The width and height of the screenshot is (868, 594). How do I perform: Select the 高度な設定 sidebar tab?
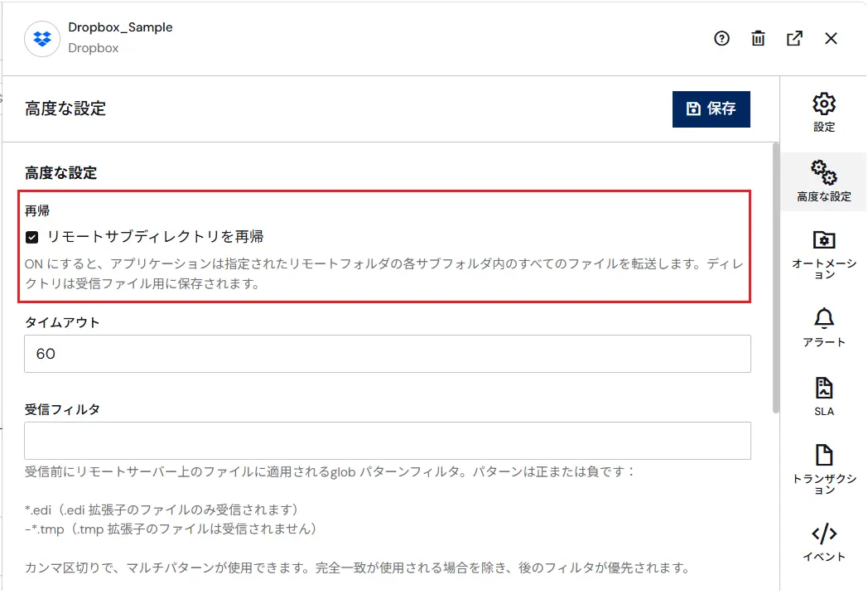click(824, 181)
